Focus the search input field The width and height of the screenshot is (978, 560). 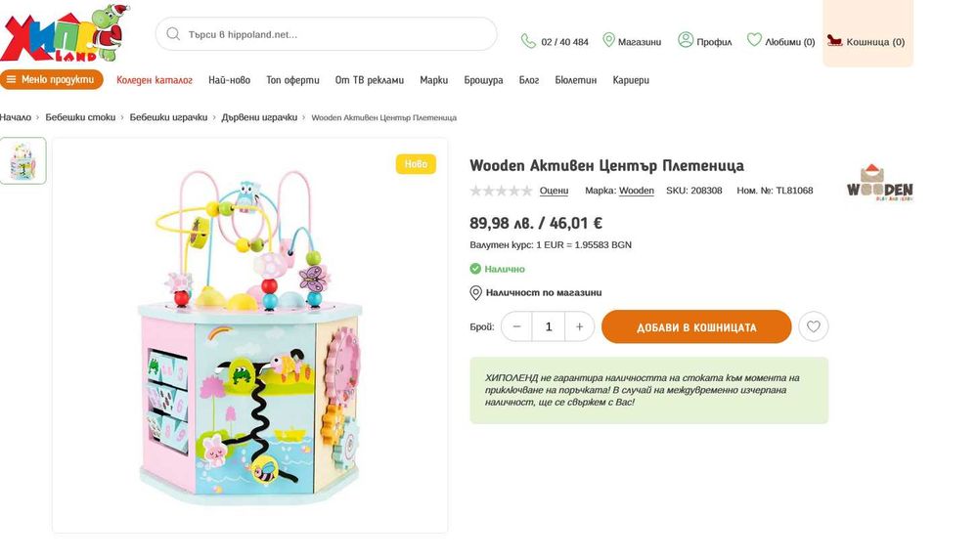(x=337, y=34)
